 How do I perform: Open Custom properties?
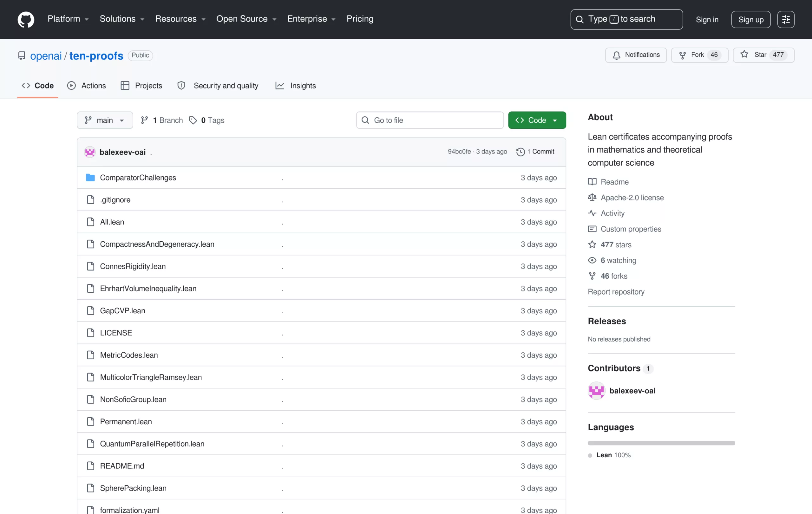(625, 229)
